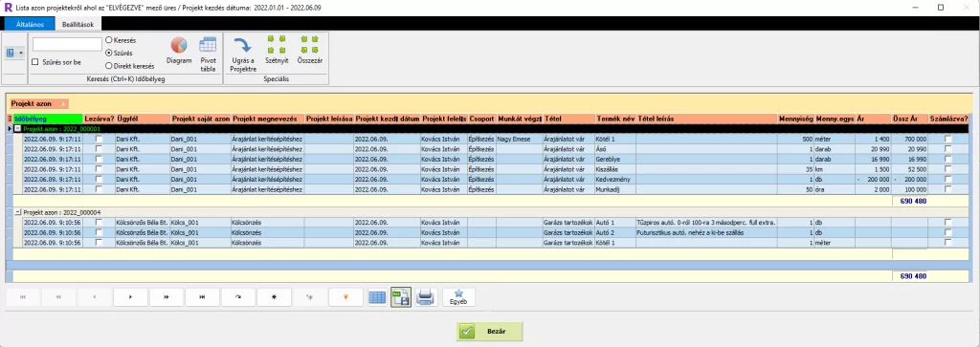Click the Futurisztikus autó description cell

[x=706, y=232]
